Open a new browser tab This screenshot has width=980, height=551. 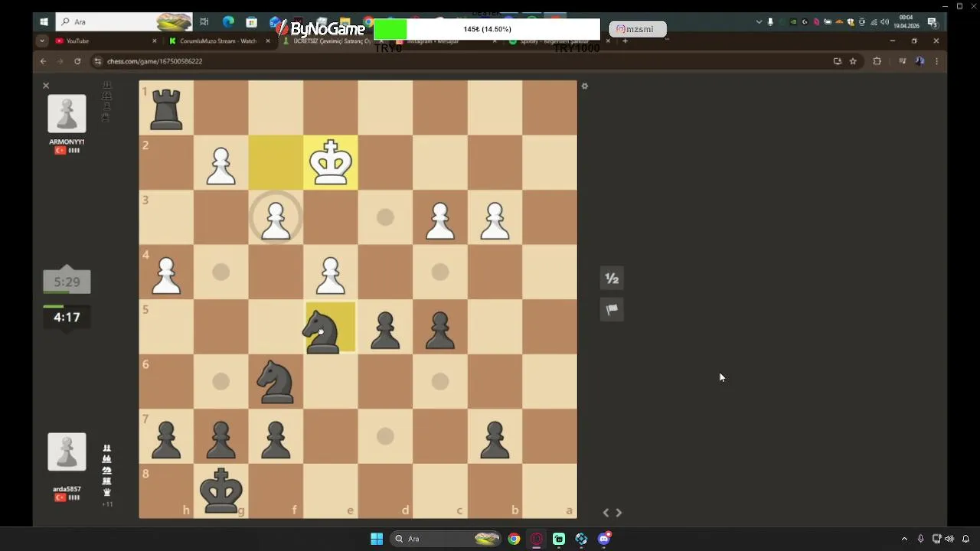coord(625,41)
